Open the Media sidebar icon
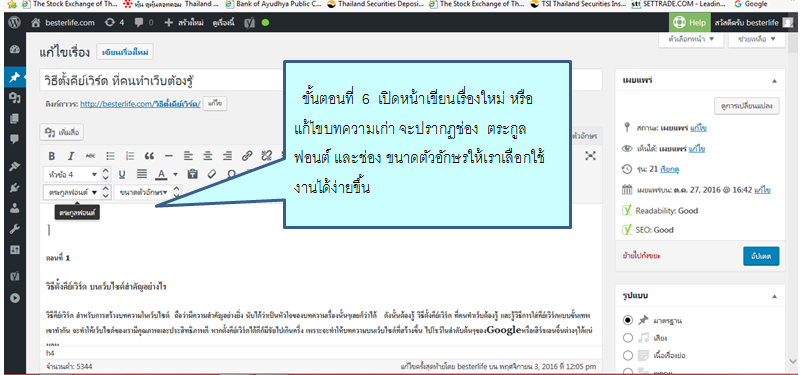 14,98
